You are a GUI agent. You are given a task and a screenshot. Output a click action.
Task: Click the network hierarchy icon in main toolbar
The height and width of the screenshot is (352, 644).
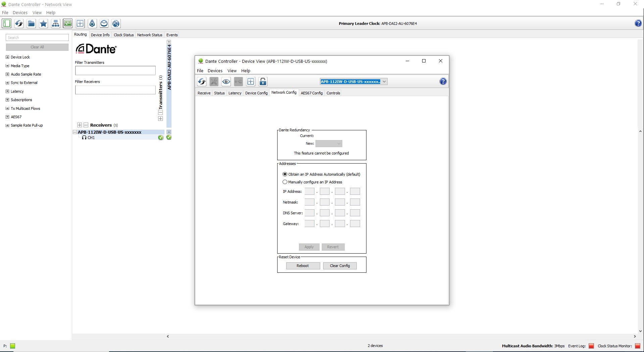pyautogui.click(x=56, y=24)
